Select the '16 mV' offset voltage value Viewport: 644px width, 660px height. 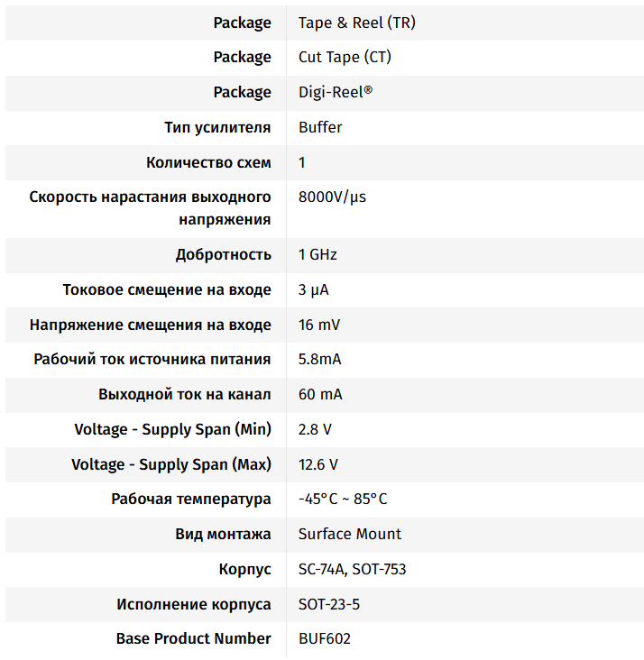coord(319,325)
